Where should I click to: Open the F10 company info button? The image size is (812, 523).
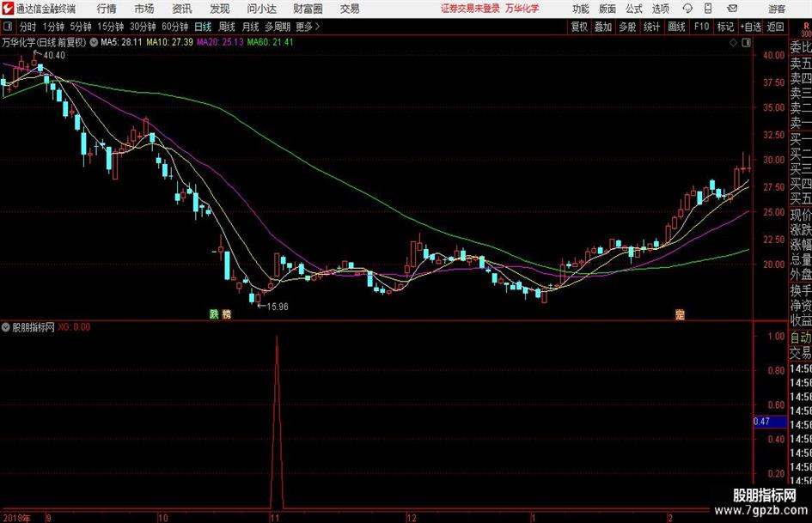702,27
